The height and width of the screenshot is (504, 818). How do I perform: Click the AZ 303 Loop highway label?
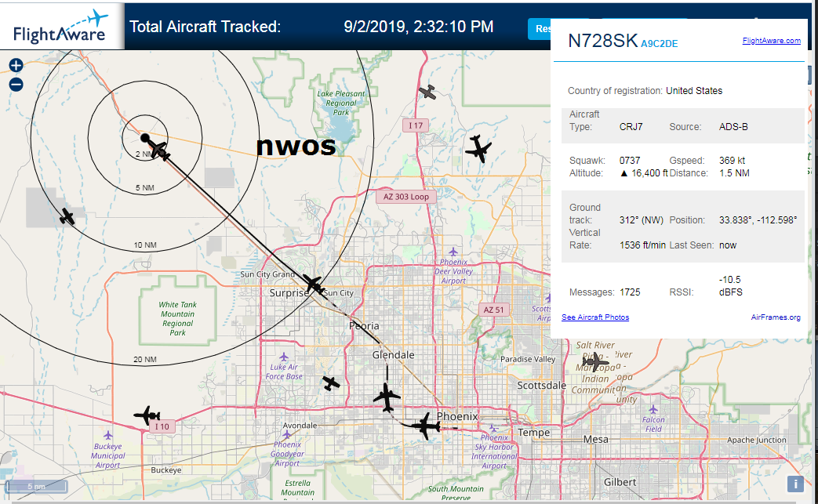(x=406, y=197)
